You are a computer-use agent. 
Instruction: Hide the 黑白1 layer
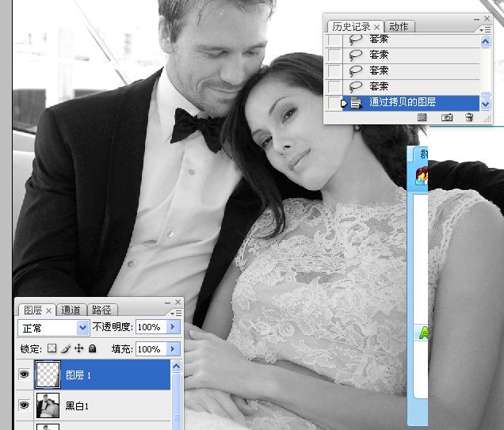pos(25,405)
